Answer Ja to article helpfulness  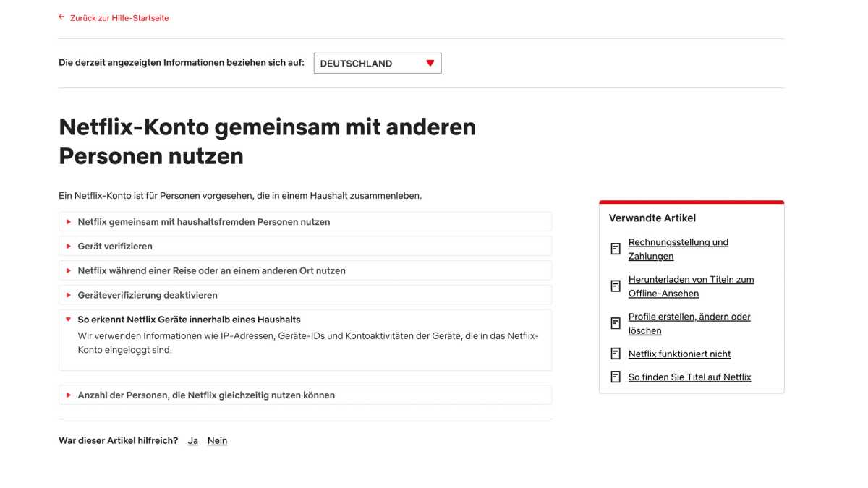click(x=192, y=441)
